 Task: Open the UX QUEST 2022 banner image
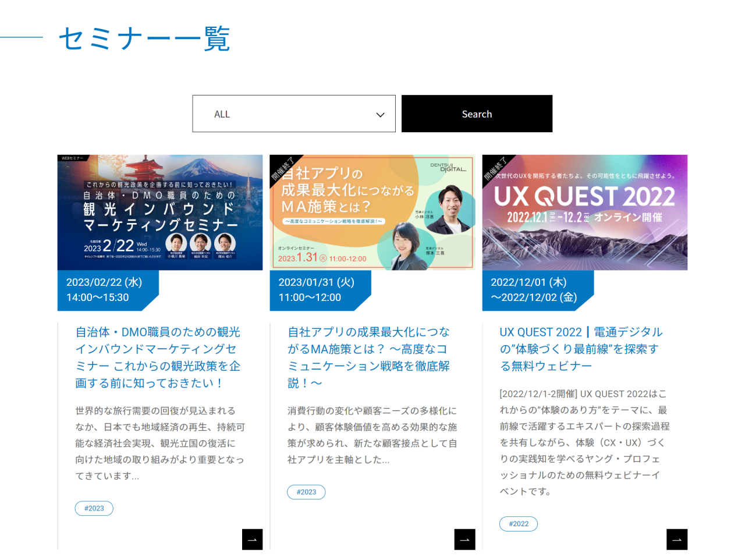tap(584, 212)
